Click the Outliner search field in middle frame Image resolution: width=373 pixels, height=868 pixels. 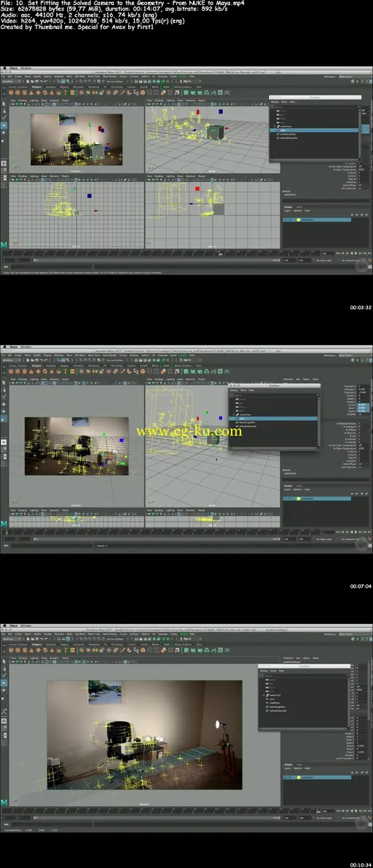276,394
